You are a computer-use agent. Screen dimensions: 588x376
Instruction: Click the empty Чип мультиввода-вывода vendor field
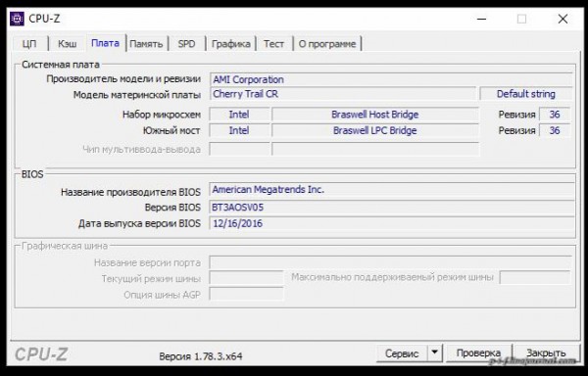tap(239, 149)
